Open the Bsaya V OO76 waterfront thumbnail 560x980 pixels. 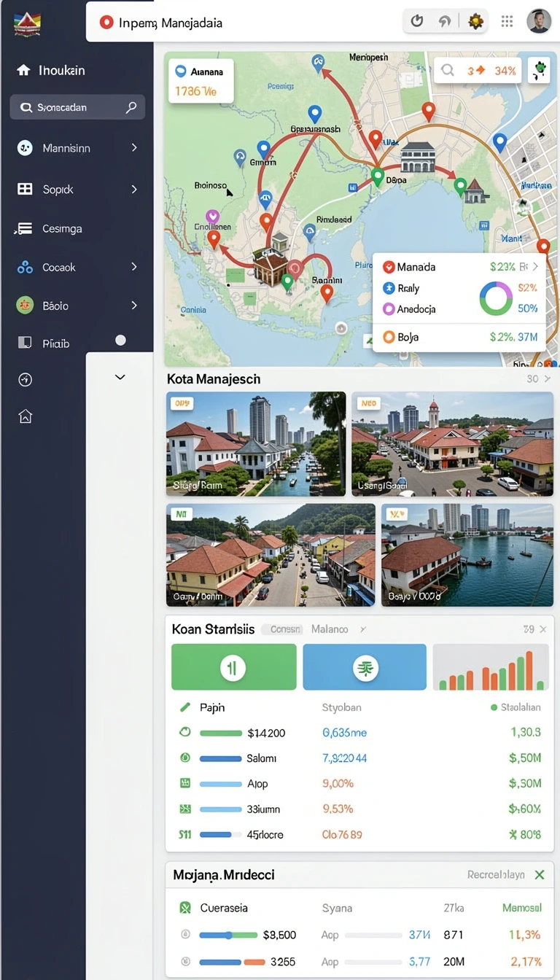coord(467,554)
